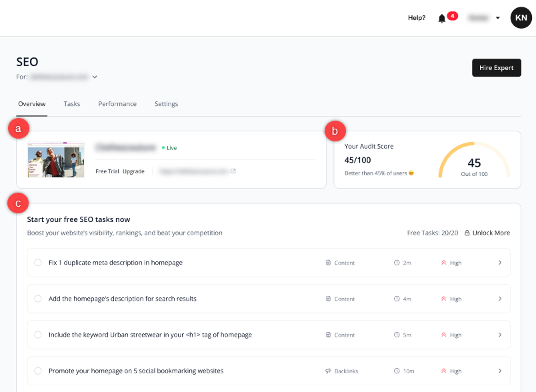Open the external link icon beside site URL
This screenshot has width=536, height=392.
click(233, 171)
